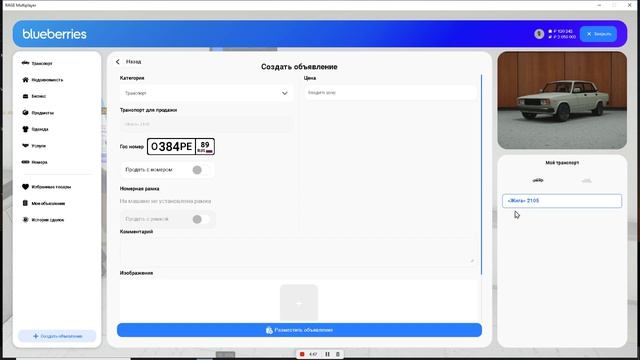Image resolution: width=640 pixels, height=360 pixels.
Task: Select the «Жига» 2105 vehicle entry
Action: 562,201
